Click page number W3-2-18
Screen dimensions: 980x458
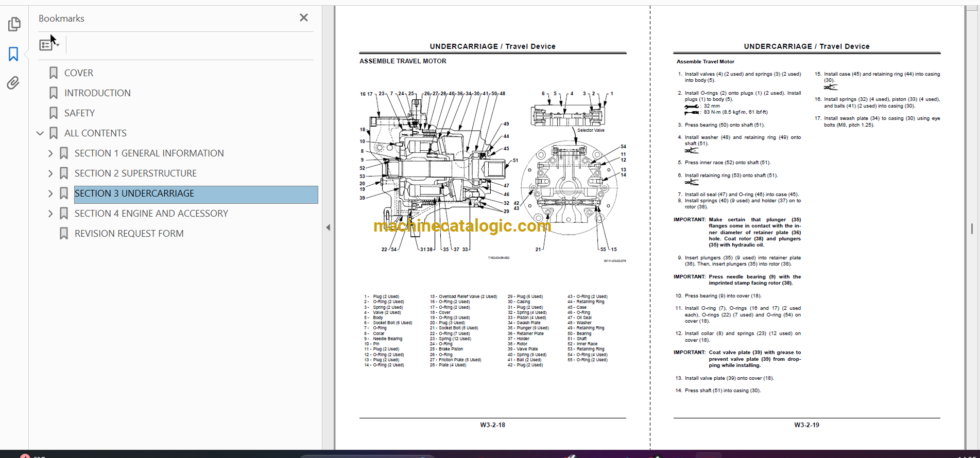click(493, 425)
